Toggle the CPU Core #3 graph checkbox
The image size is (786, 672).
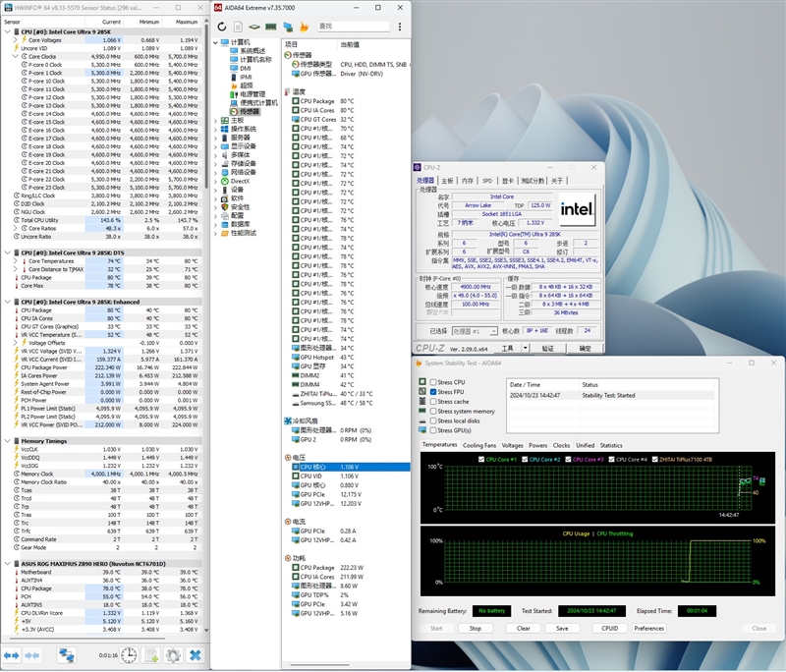[567, 459]
